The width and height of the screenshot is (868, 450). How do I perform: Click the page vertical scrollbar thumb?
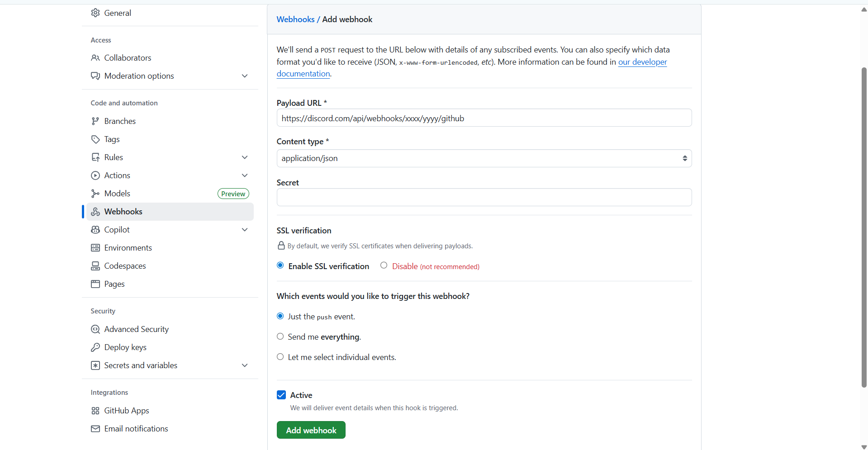pyautogui.click(x=864, y=227)
